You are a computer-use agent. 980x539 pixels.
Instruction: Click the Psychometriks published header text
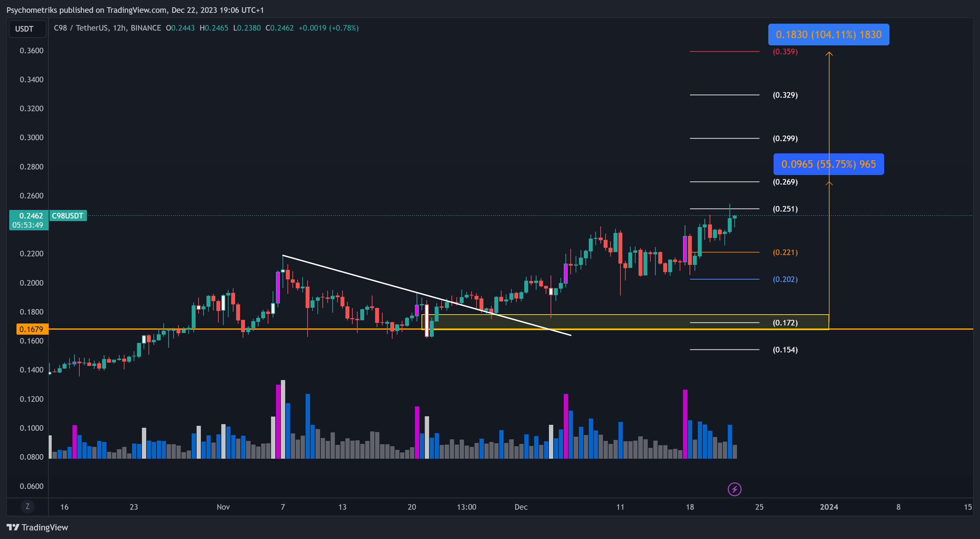(x=135, y=10)
